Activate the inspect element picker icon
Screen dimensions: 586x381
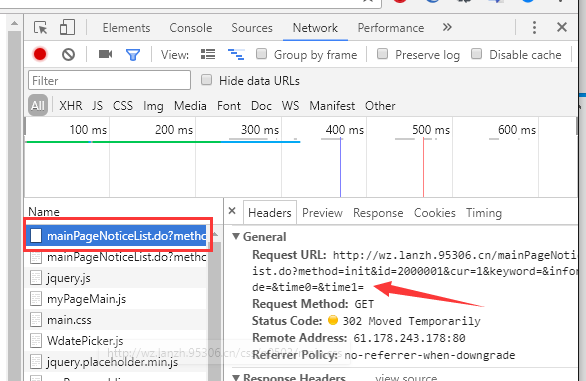click(40, 28)
